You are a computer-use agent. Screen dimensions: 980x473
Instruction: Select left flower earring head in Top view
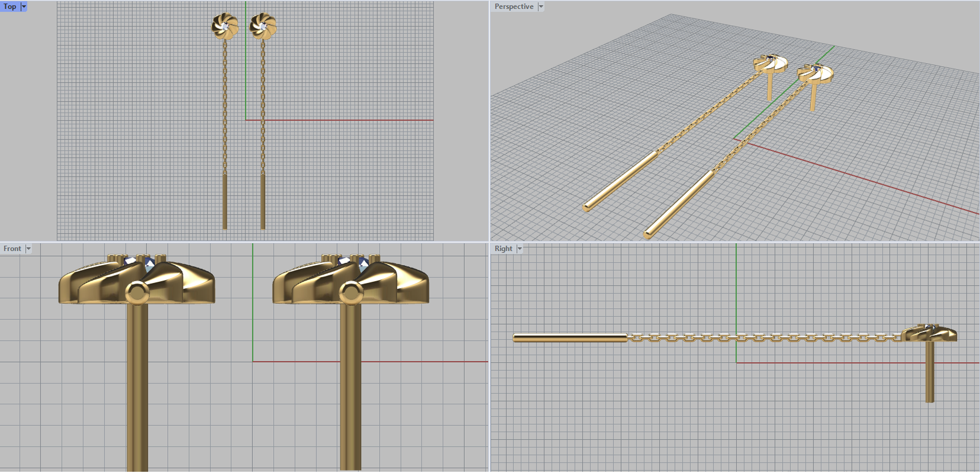(225, 26)
